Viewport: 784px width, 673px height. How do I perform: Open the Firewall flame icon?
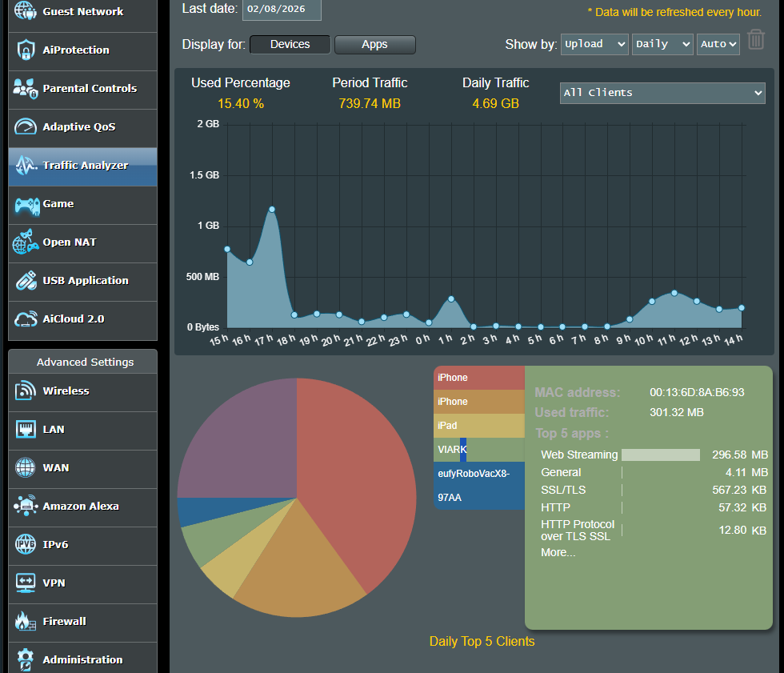pyautogui.click(x=26, y=622)
